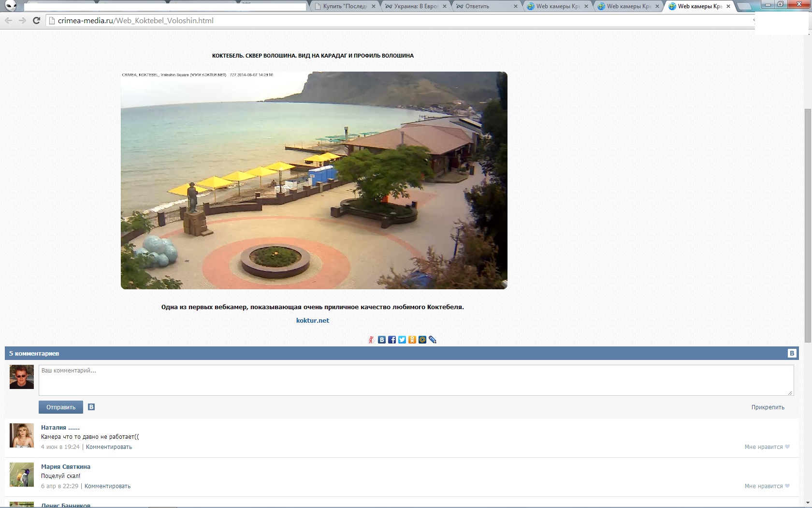The height and width of the screenshot is (508, 812).
Task: Share page via Mail.ru @ icon
Action: click(x=422, y=340)
